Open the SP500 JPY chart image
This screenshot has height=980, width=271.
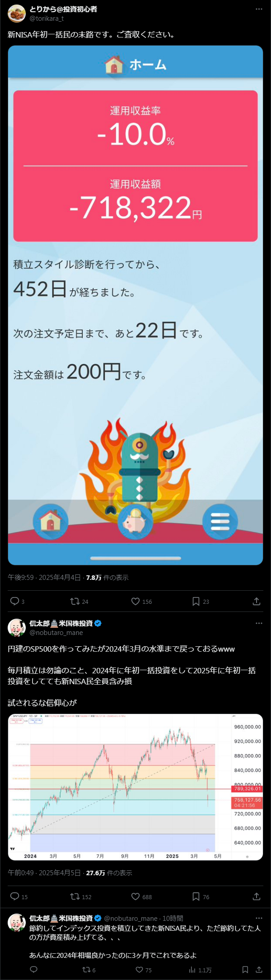pyautogui.click(x=135, y=787)
